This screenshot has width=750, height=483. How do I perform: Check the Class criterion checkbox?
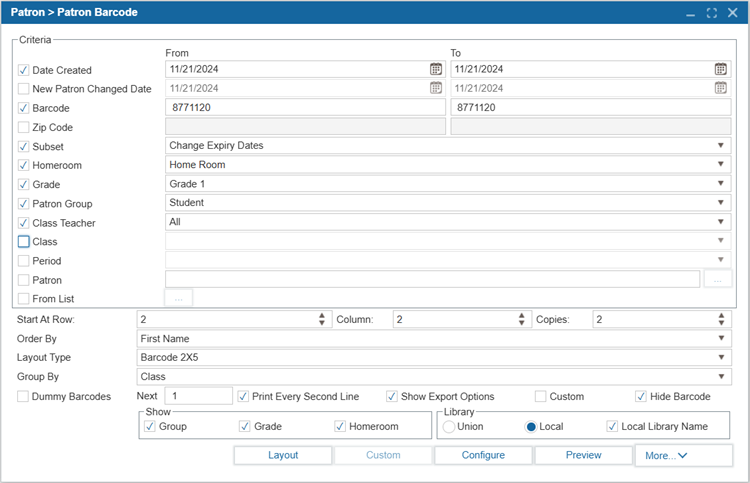(23, 242)
